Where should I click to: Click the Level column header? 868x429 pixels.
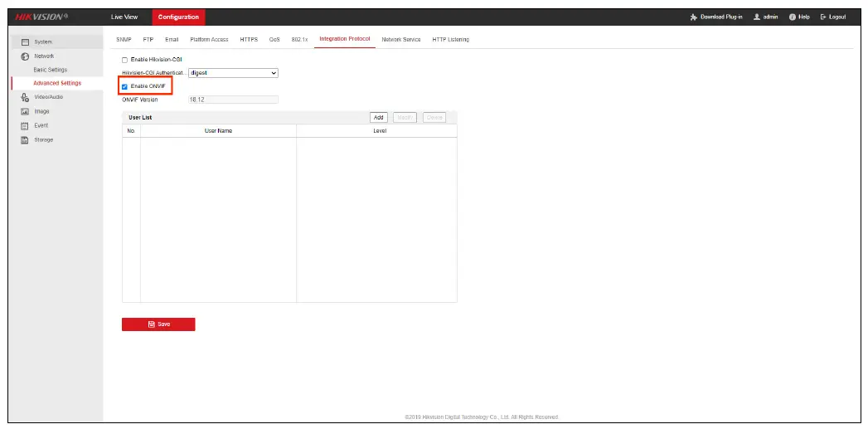pos(380,131)
